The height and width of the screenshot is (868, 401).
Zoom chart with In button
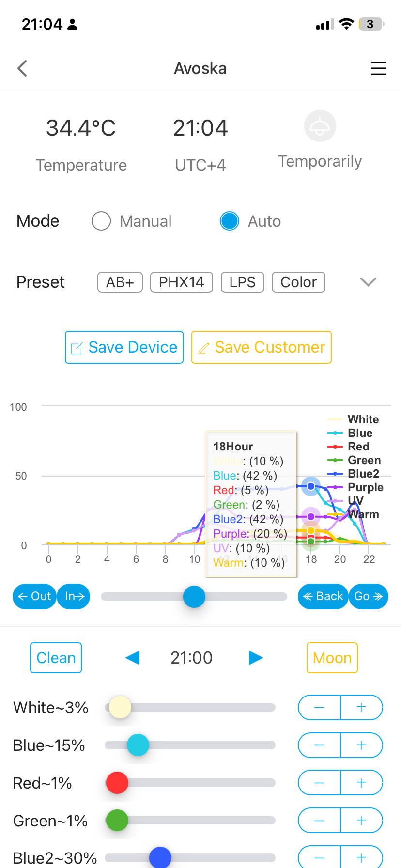tap(74, 596)
